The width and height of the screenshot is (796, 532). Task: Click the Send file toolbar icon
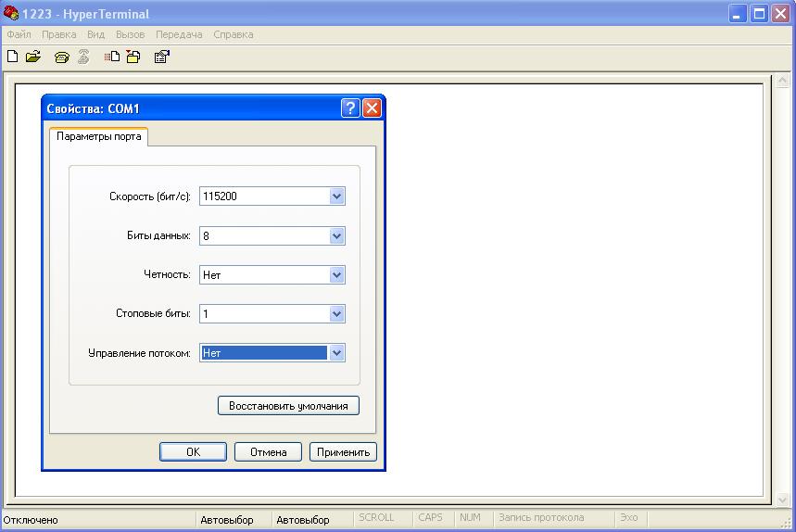tap(112, 57)
